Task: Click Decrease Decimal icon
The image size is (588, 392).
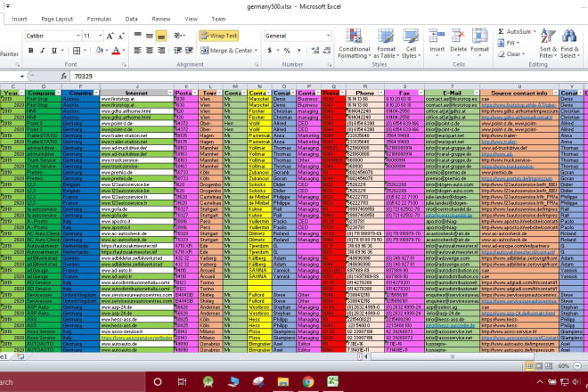Action: (327, 50)
